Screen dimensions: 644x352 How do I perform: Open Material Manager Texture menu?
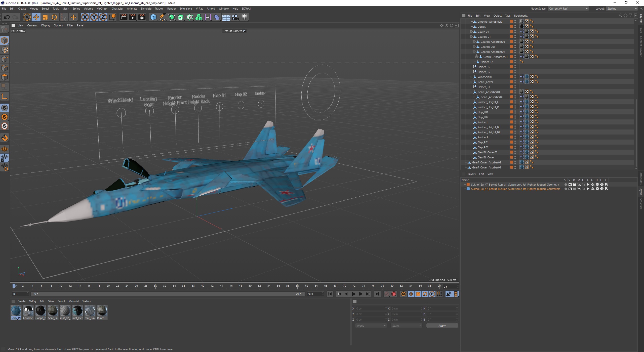[x=87, y=301]
